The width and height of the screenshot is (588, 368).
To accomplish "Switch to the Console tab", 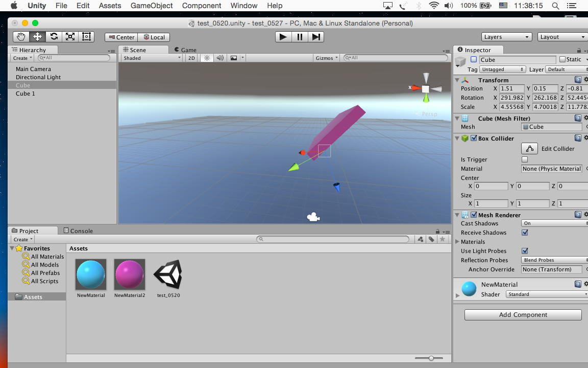I will point(78,231).
